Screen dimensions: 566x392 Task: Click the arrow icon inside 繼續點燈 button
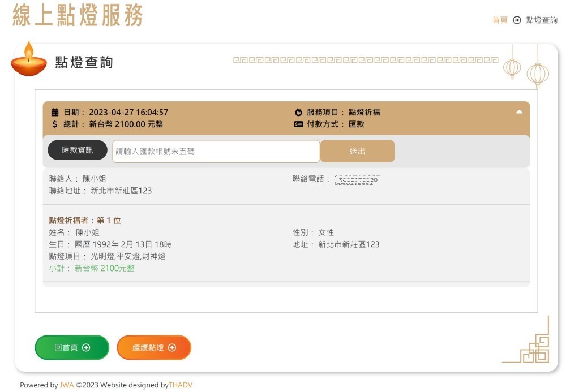pos(172,348)
